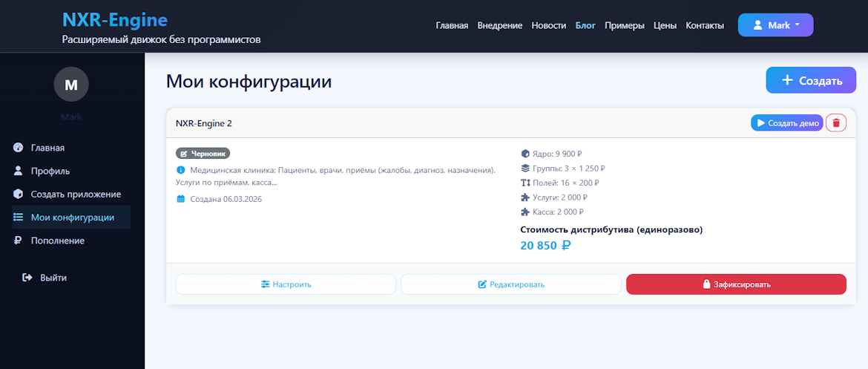Click the edit icon in Черновик badge
This screenshot has width=868, height=369.
[184, 154]
